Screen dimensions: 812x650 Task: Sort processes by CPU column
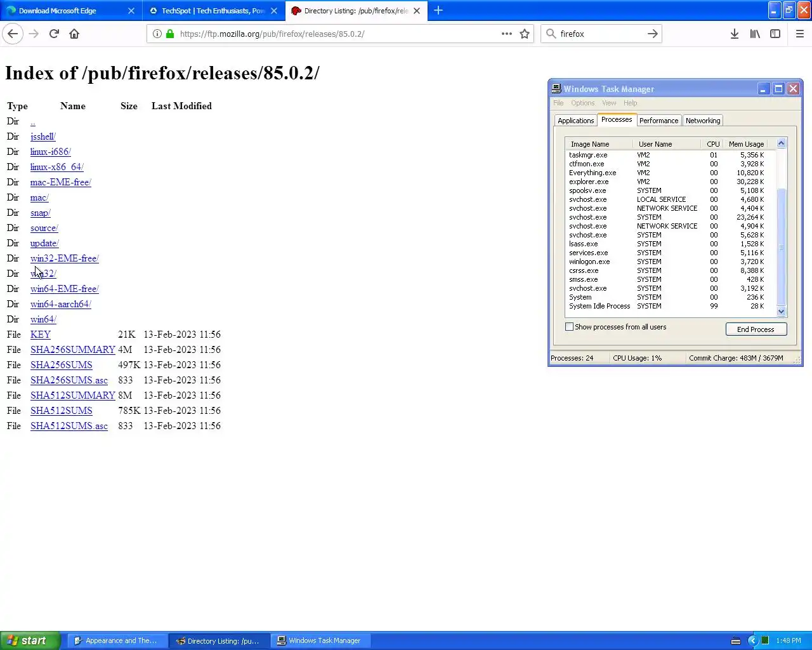tap(713, 144)
